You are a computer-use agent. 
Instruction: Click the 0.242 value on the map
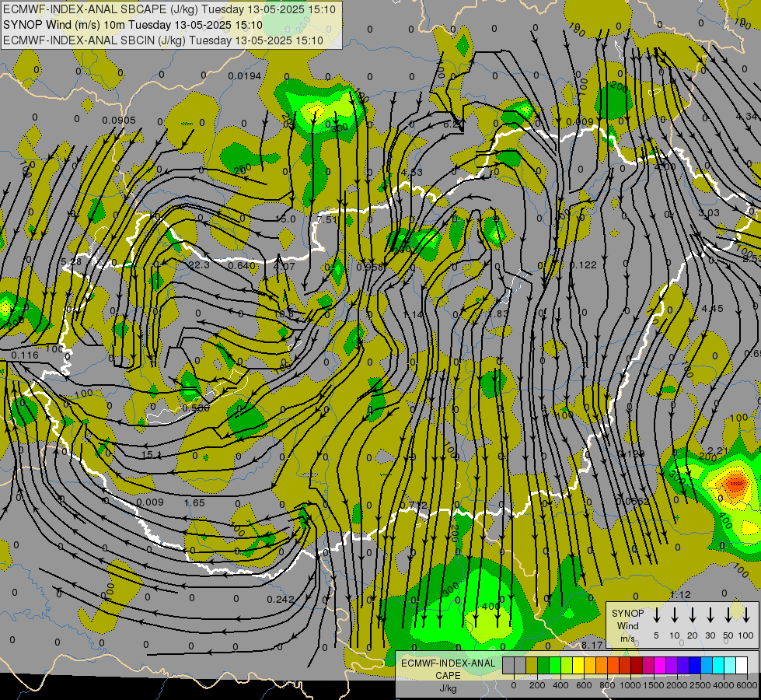pyautogui.click(x=281, y=600)
